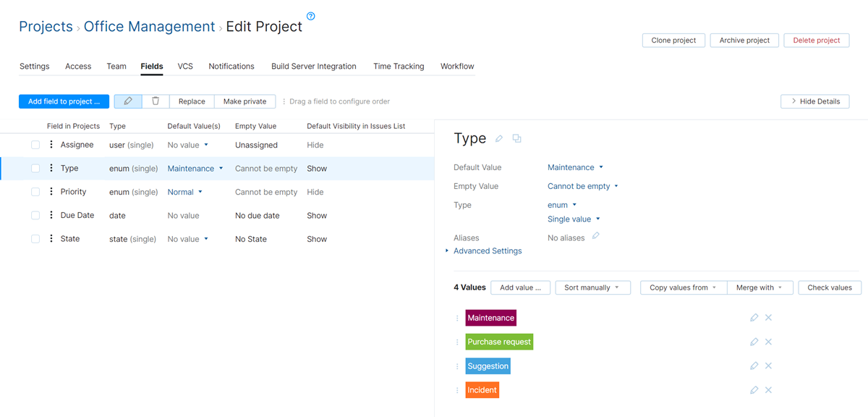Image resolution: width=868 pixels, height=417 pixels.
Task: Open the Time Tracking tab
Action: point(399,67)
